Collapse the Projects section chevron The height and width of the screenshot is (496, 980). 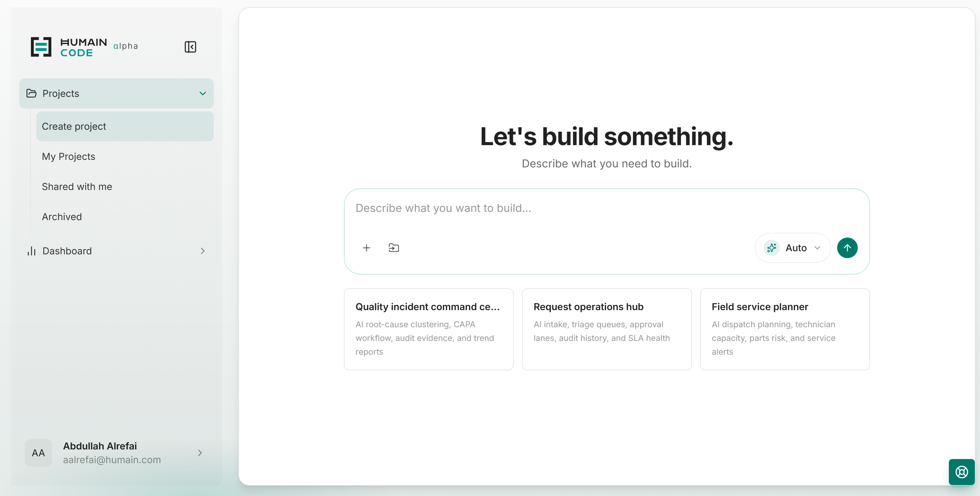click(203, 93)
